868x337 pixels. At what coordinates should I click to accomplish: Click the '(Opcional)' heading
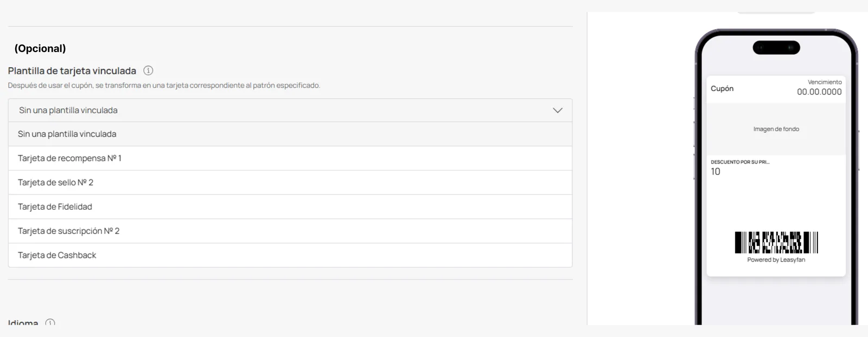click(40, 48)
